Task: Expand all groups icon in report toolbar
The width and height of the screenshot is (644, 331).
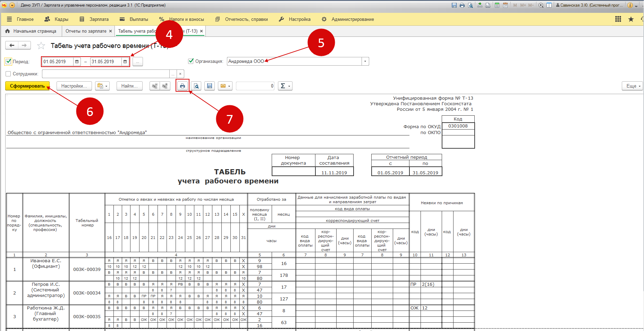Action: (x=165, y=86)
